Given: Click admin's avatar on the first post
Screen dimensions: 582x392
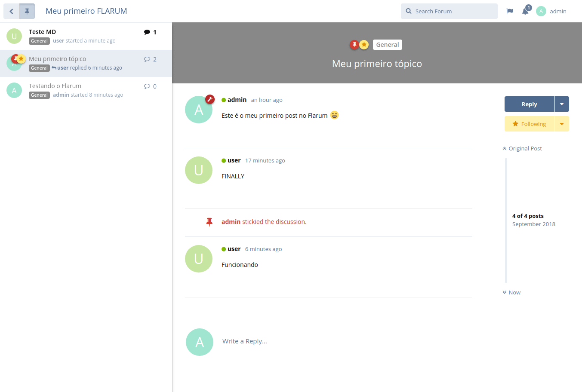Looking at the screenshot, I should [199, 110].
